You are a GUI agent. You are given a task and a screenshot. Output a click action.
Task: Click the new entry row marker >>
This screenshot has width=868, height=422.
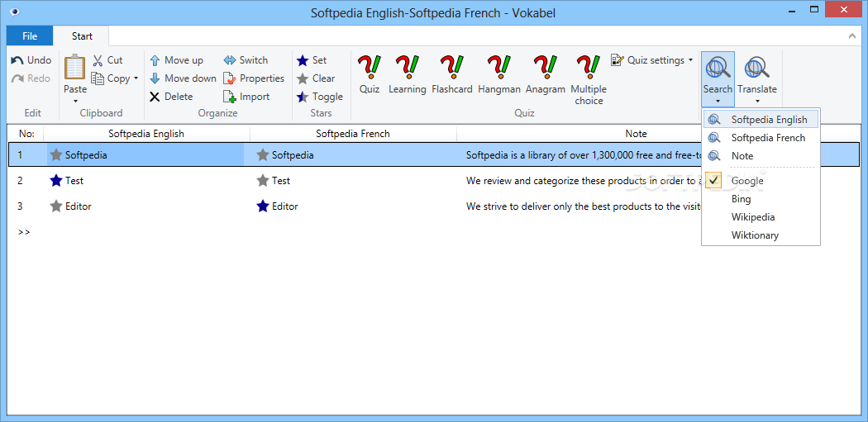[x=24, y=232]
